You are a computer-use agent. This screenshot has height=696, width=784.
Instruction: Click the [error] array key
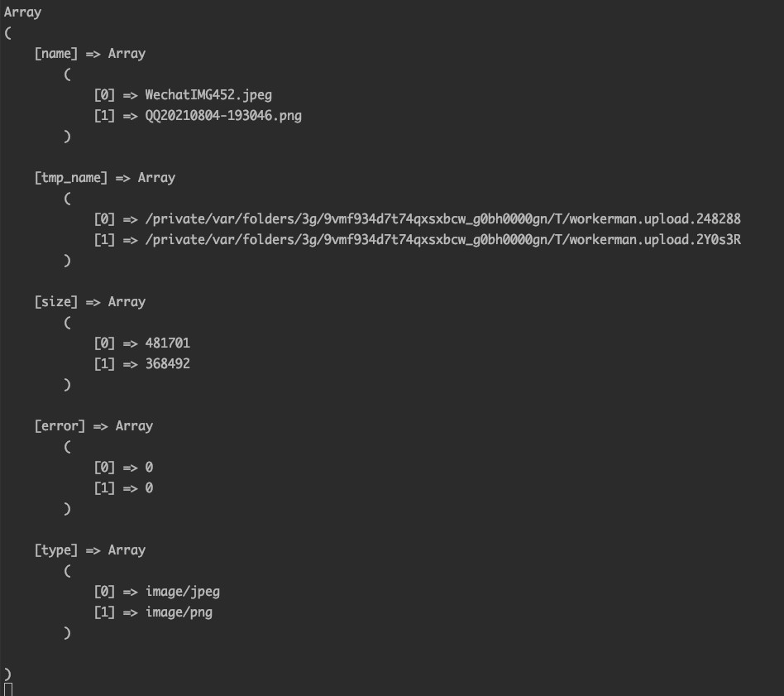click(x=60, y=426)
